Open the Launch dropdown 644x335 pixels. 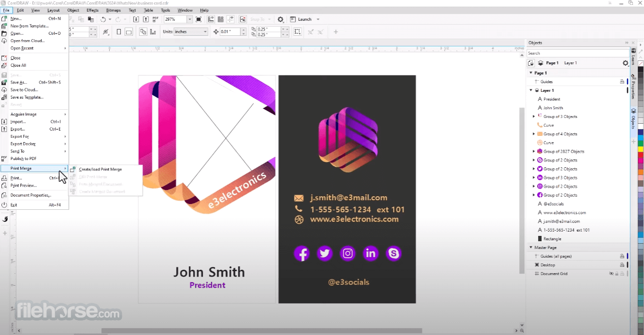[x=318, y=19]
